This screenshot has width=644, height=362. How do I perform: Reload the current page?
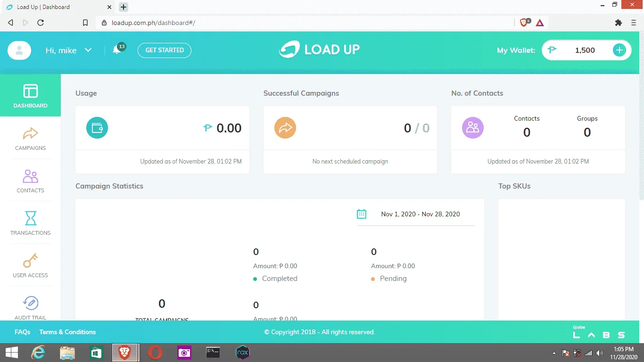41,22
